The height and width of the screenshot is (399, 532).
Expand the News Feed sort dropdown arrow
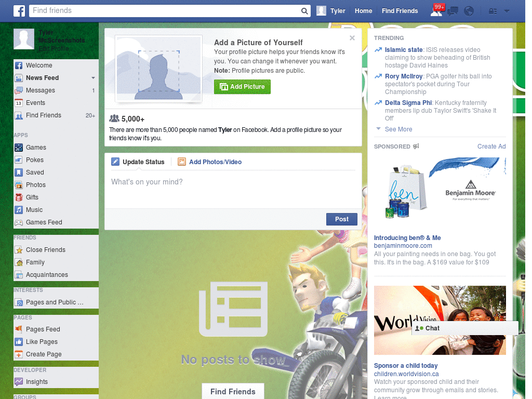point(93,78)
